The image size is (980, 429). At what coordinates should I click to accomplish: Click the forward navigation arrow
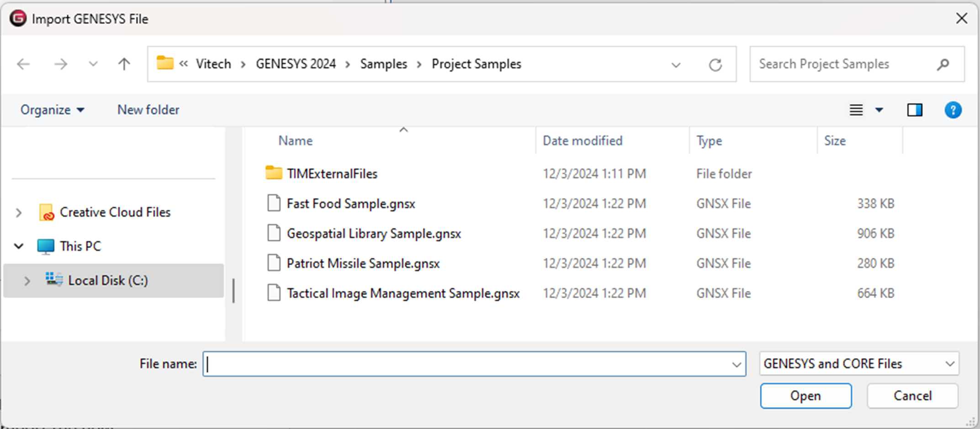pos(60,64)
